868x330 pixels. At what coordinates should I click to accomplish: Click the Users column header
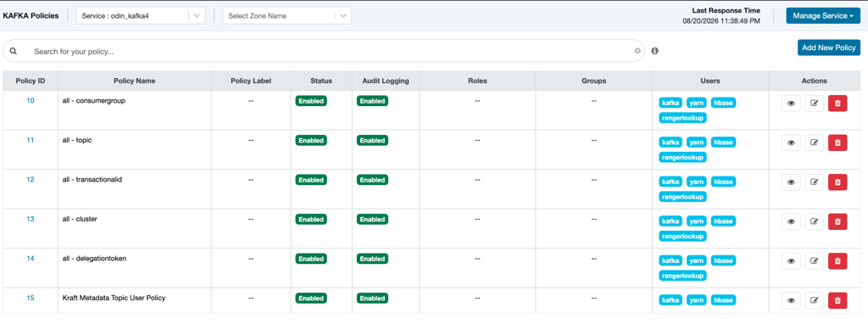pos(710,81)
